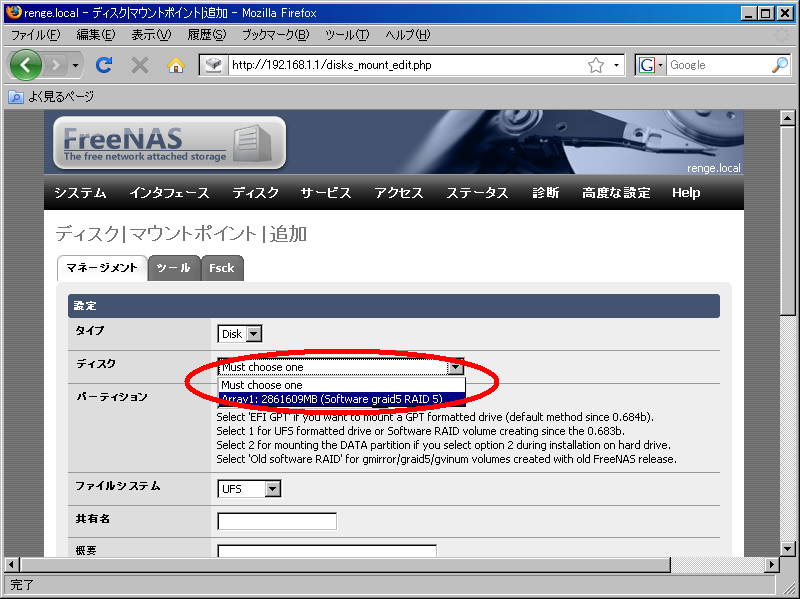Image resolution: width=800 pixels, height=599 pixels.
Task: Open the ツール(T) menu
Action: (347, 35)
